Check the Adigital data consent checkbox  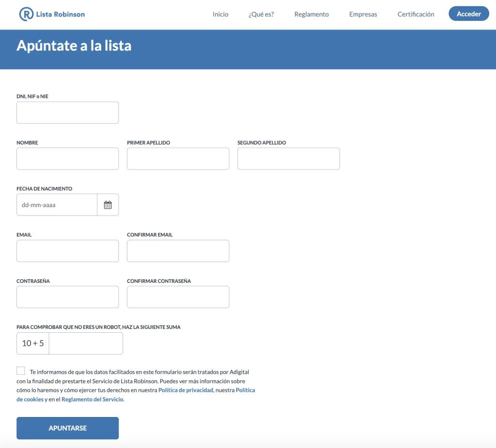point(20,370)
